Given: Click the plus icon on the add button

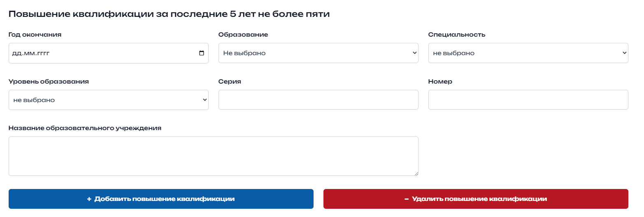Looking at the screenshot, I should coord(89,199).
